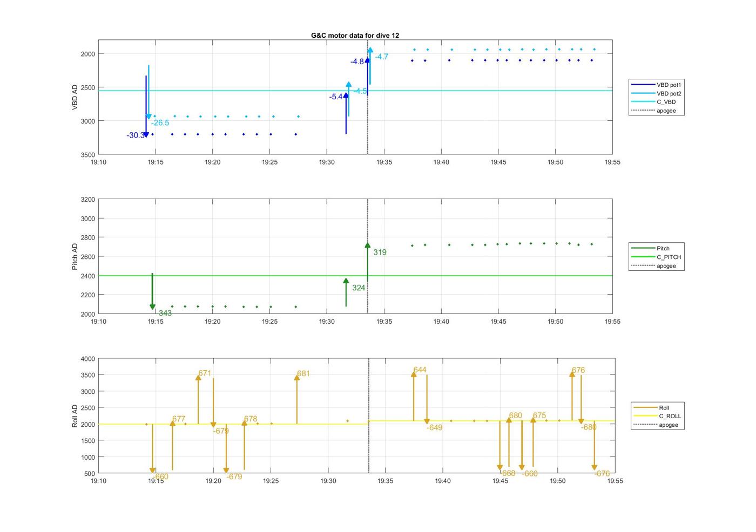
Task: Click the "675" roll data label
Action: [x=539, y=416]
